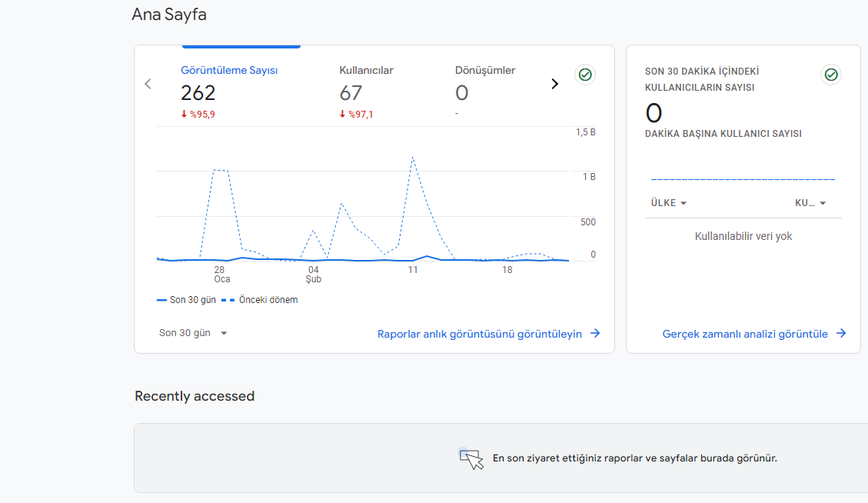868x503 pixels.
Task: Click the green checkmark on the overview card
Action: pos(585,75)
